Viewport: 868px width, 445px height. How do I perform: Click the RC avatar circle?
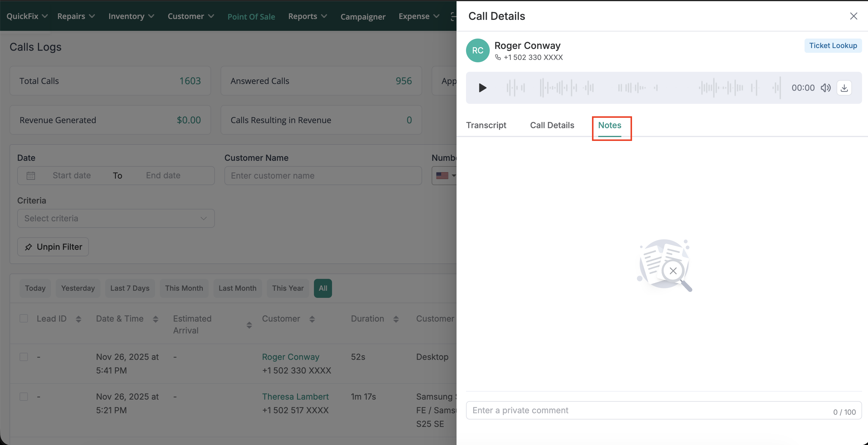478,50
